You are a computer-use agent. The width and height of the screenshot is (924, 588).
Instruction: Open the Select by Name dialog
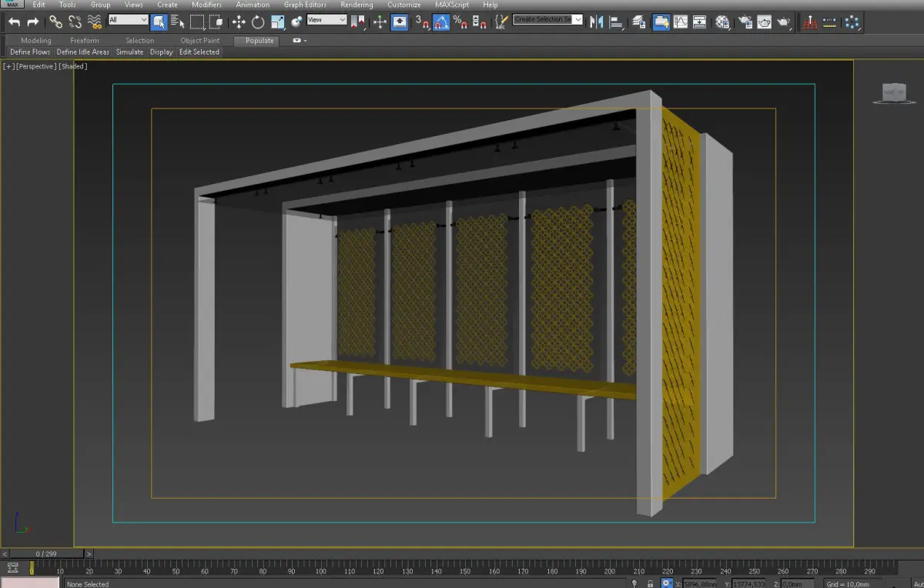[178, 22]
